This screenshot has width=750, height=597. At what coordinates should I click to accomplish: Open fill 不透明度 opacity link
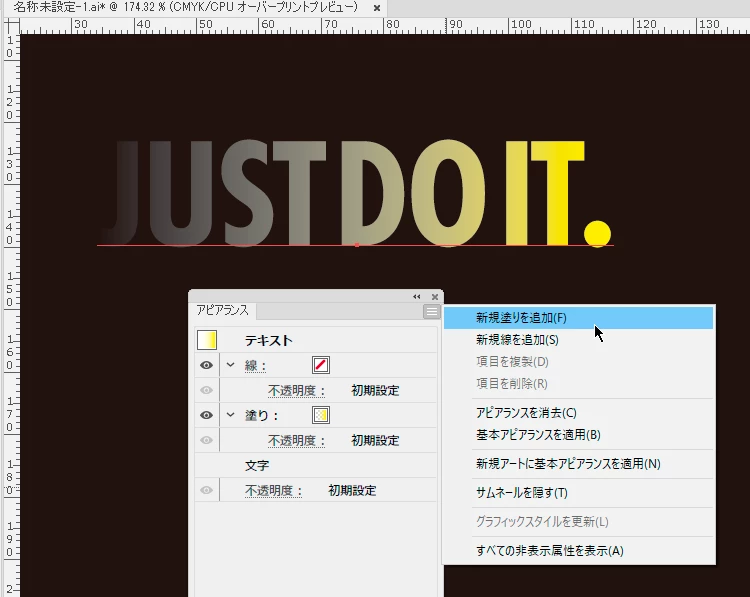tap(297, 441)
